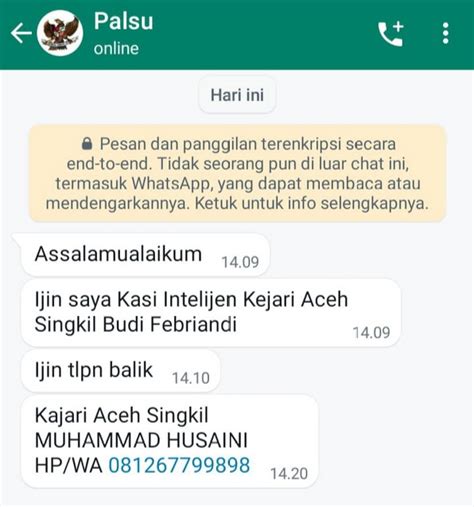The height and width of the screenshot is (507, 474).
Task: Tap the lock icon in encryption notice
Action: click(x=87, y=144)
